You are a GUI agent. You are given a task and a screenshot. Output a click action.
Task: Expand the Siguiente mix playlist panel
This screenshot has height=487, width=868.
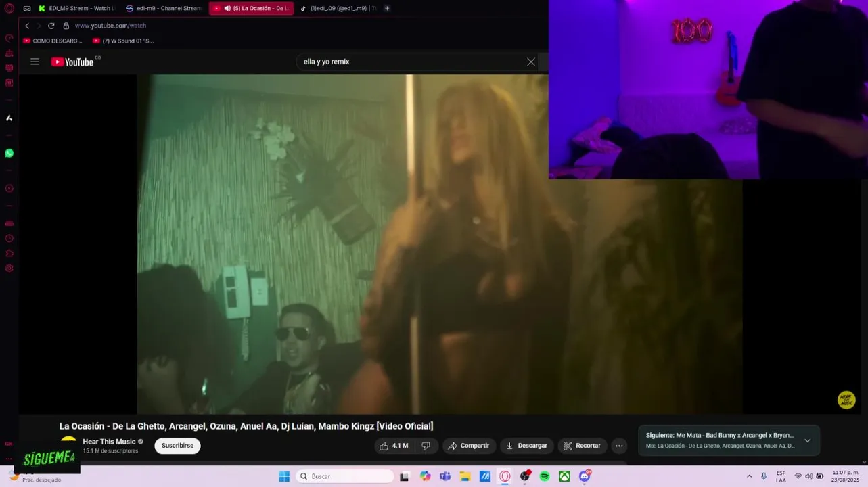pyautogui.click(x=807, y=440)
